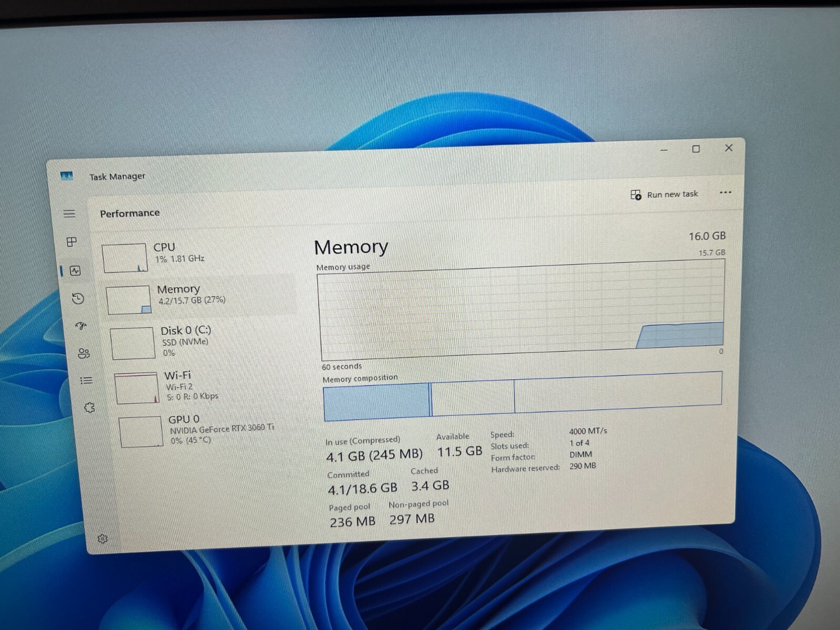Click the Slots used value 1 of 4

click(580, 443)
